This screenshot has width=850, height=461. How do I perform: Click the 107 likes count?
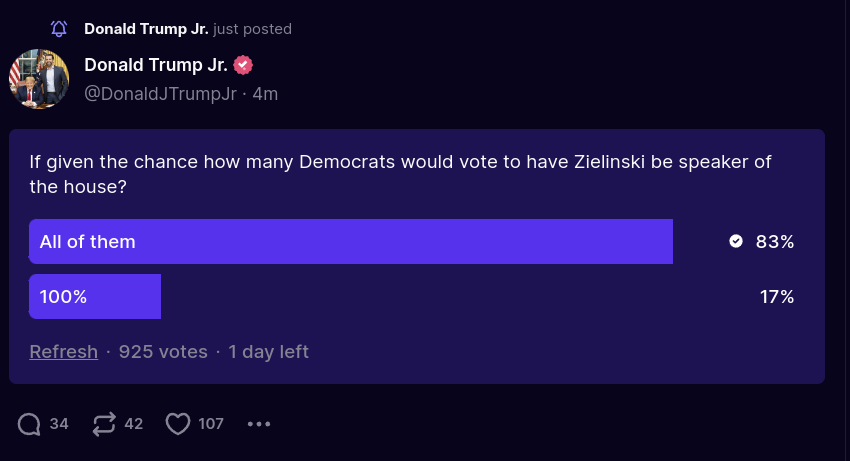(211, 424)
